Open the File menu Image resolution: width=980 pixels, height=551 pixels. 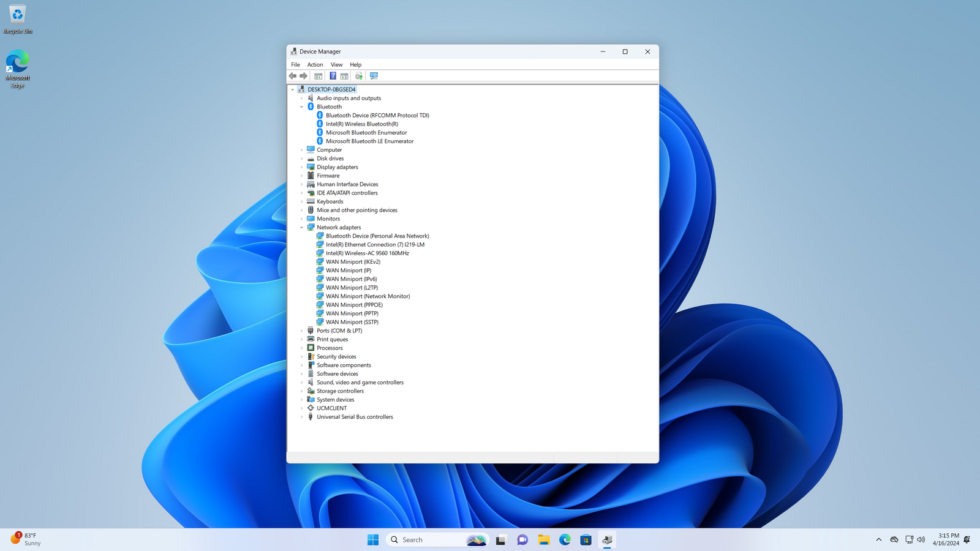[296, 64]
